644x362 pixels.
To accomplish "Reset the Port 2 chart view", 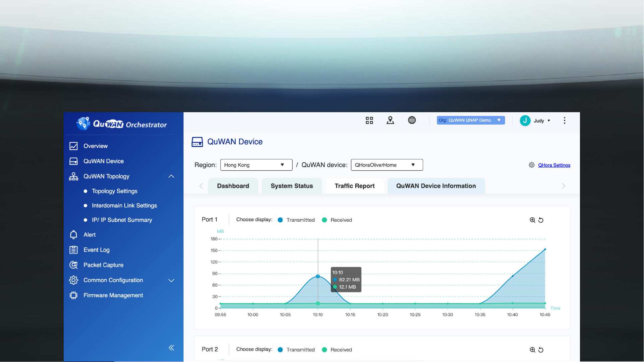I will click(x=541, y=350).
